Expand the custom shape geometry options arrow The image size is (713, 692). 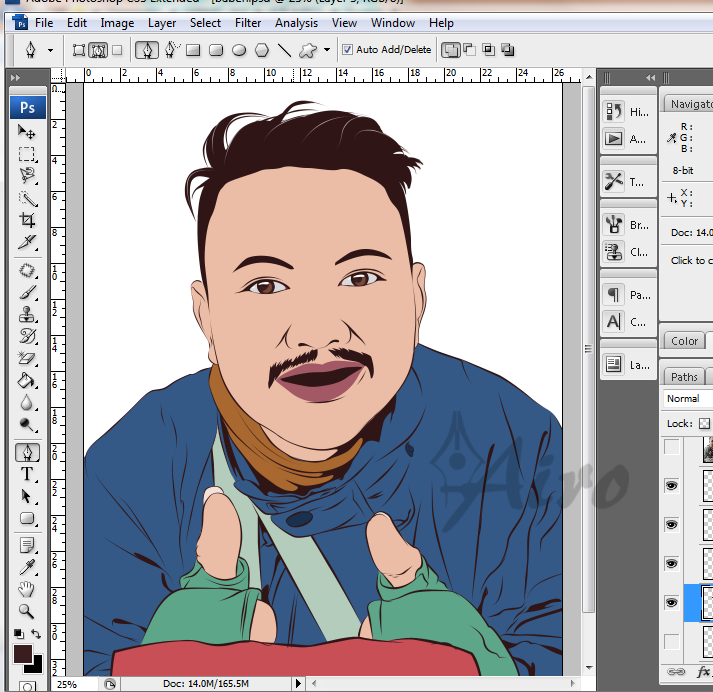(327, 49)
